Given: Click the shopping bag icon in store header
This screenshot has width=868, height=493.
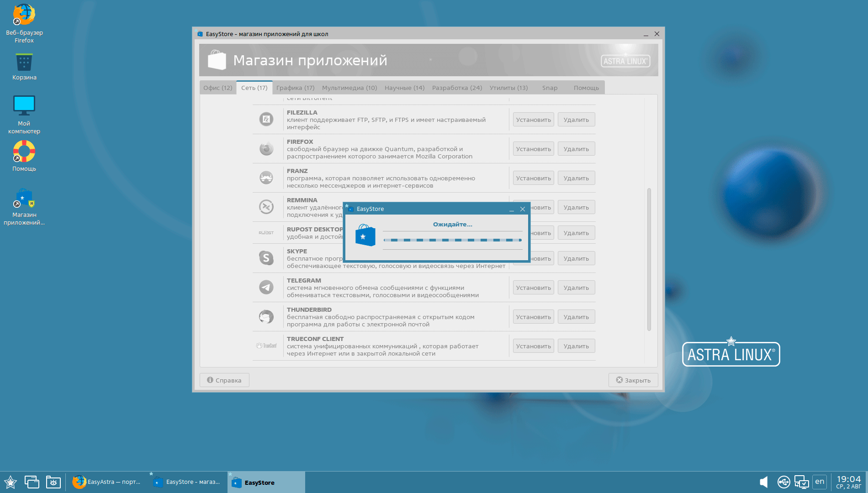Looking at the screenshot, I should click(x=217, y=60).
